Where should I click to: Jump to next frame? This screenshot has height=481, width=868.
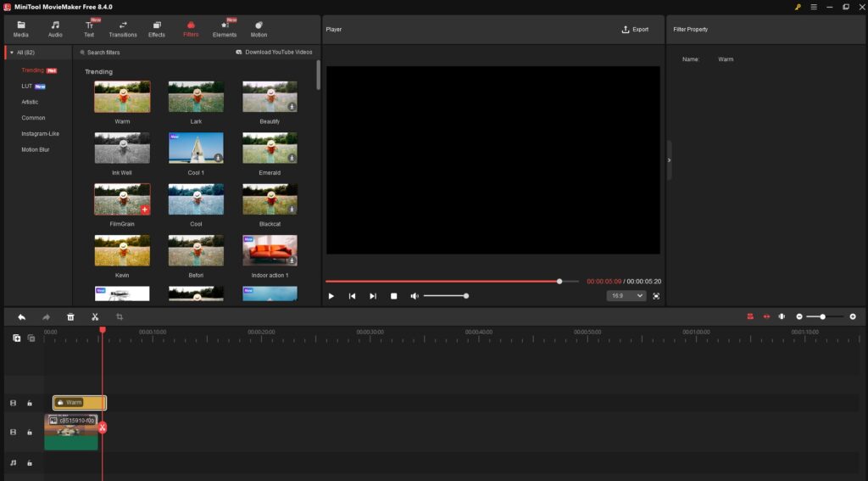click(373, 296)
